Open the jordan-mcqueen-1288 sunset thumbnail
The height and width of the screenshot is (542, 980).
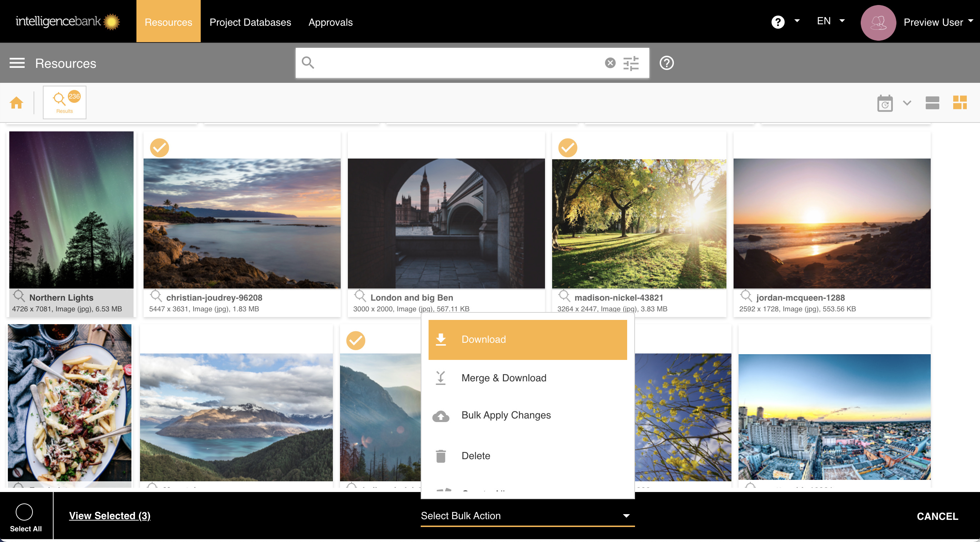coord(832,224)
